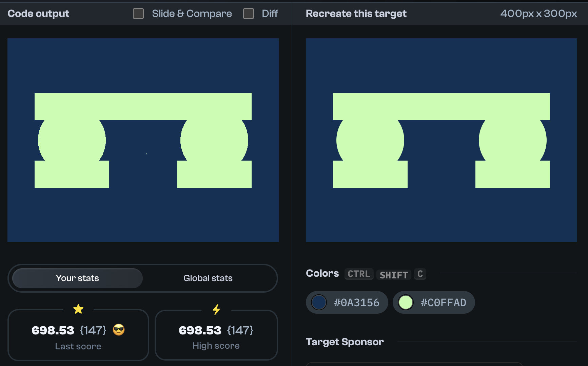
Task: Click the Slide & Compare label text
Action: [192, 14]
